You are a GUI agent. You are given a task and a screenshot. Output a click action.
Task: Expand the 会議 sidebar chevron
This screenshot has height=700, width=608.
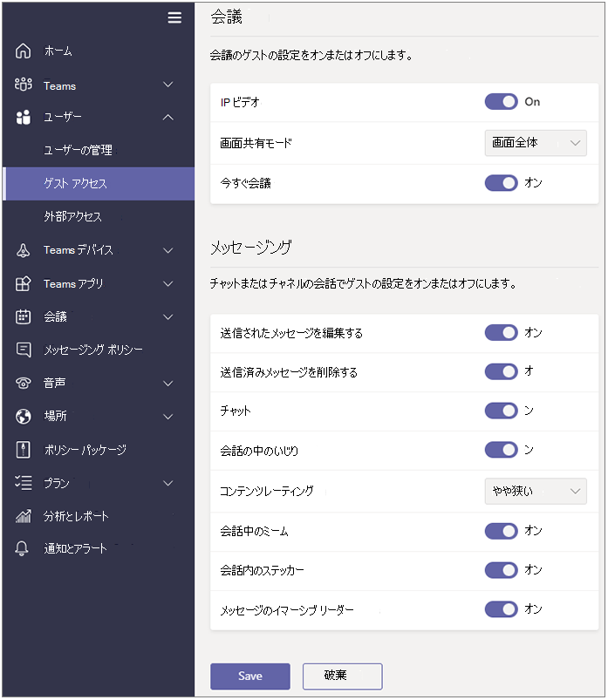pyautogui.click(x=168, y=317)
